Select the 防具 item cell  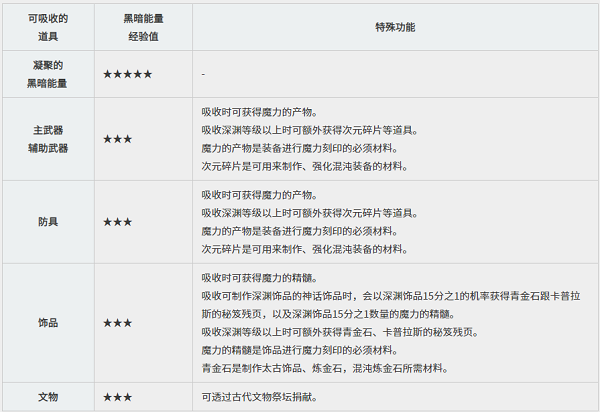(48, 221)
